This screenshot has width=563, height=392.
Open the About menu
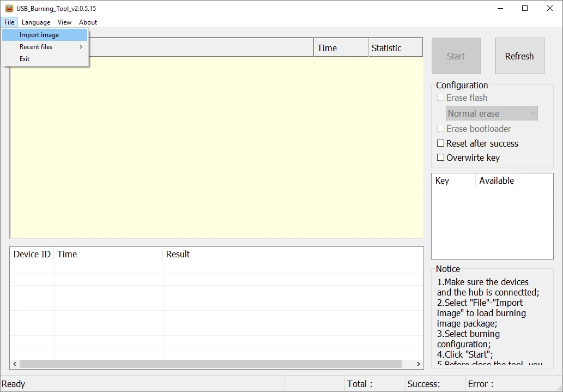tap(88, 22)
